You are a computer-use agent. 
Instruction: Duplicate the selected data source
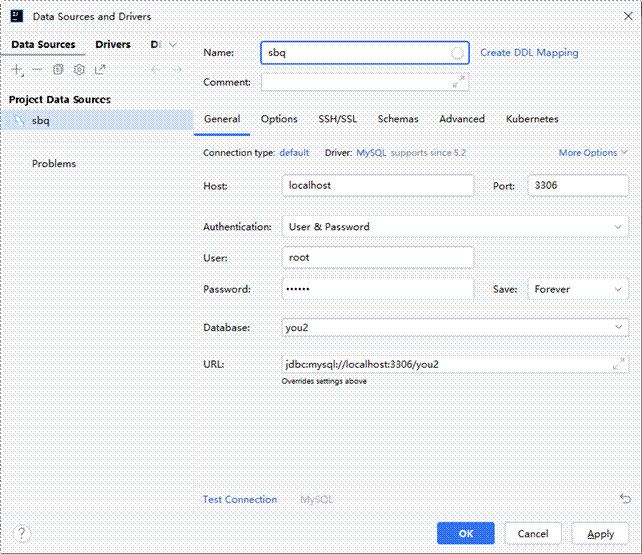58,70
